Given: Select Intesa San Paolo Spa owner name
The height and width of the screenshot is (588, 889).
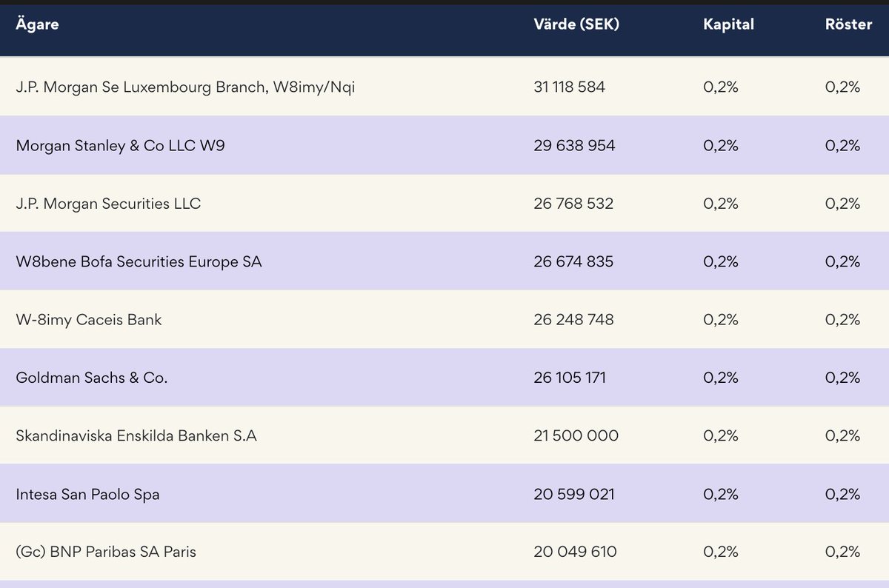Looking at the screenshot, I should (87, 494).
